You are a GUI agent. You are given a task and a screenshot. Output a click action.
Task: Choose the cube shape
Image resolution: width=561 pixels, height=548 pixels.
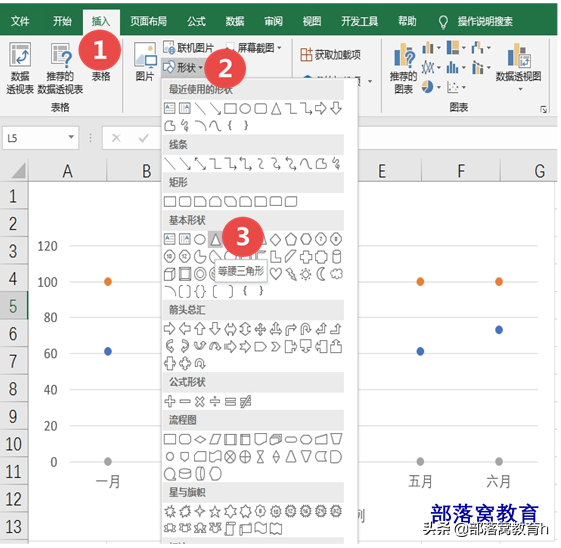pos(170,274)
